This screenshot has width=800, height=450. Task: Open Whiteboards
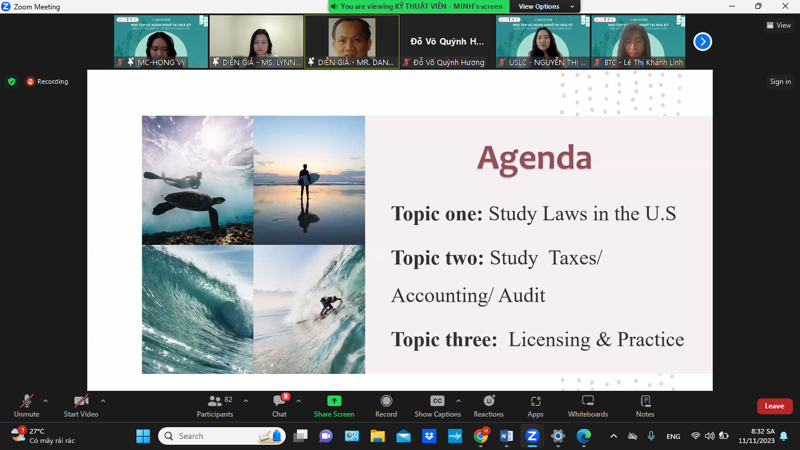click(588, 404)
